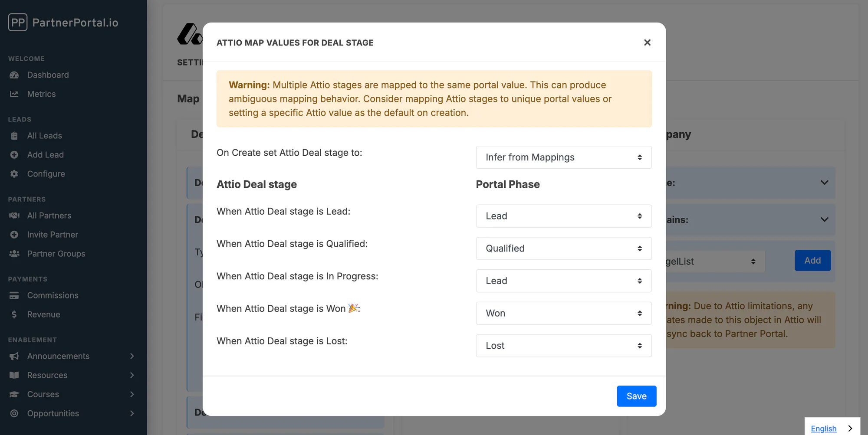This screenshot has width=868, height=435.
Task: Open Add Lead page
Action: 45,155
